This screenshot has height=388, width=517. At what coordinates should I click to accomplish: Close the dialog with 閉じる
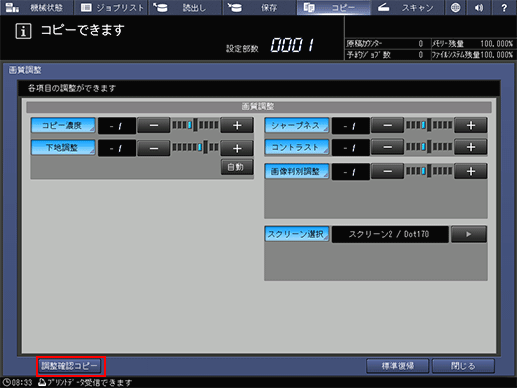463,366
